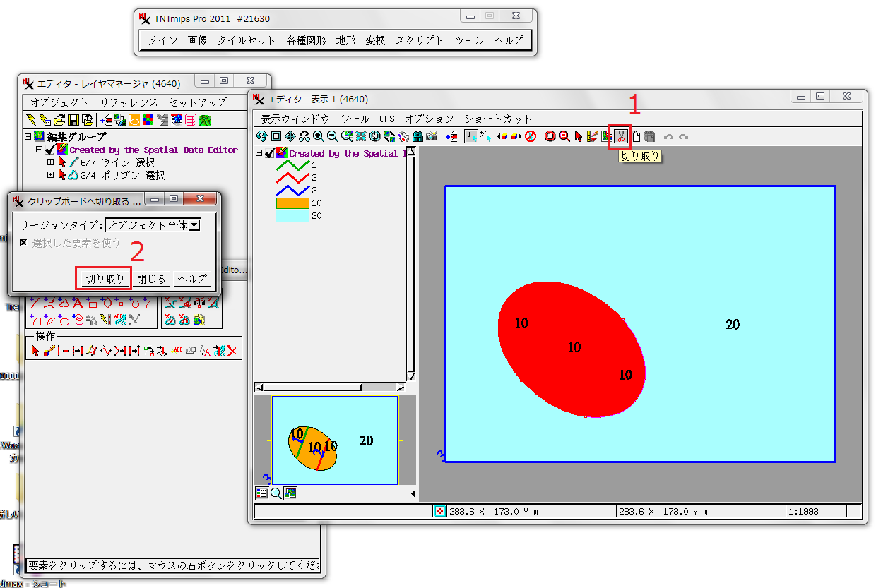Open the タイルセット menu in TNTmips
Screen dimensions: 876x588
click(x=247, y=41)
